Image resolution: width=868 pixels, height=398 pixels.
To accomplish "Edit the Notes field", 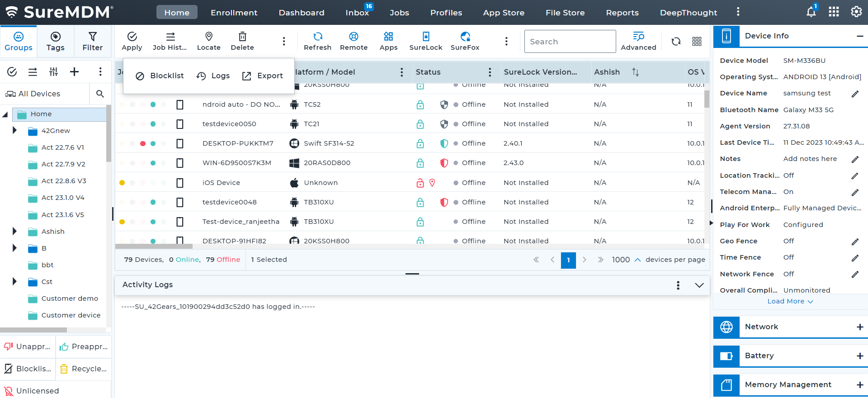I will point(855,159).
